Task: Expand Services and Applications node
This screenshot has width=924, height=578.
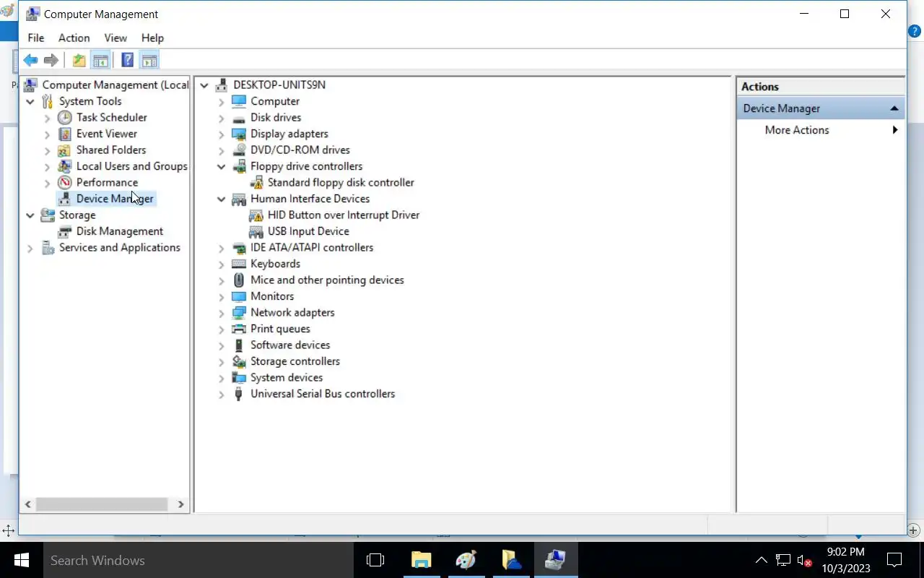Action: point(30,248)
